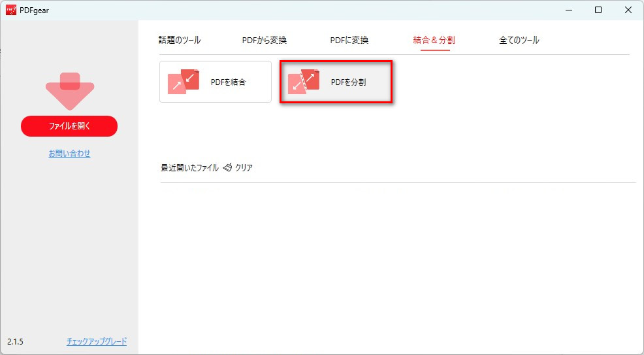Follow the お問い合わせ link
The height and width of the screenshot is (355, 644).
point(69,154)
